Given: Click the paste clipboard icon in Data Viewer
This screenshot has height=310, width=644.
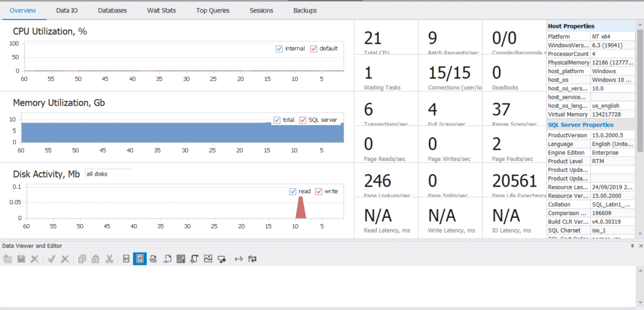Looking at the screenshot, I should point(95,259).
